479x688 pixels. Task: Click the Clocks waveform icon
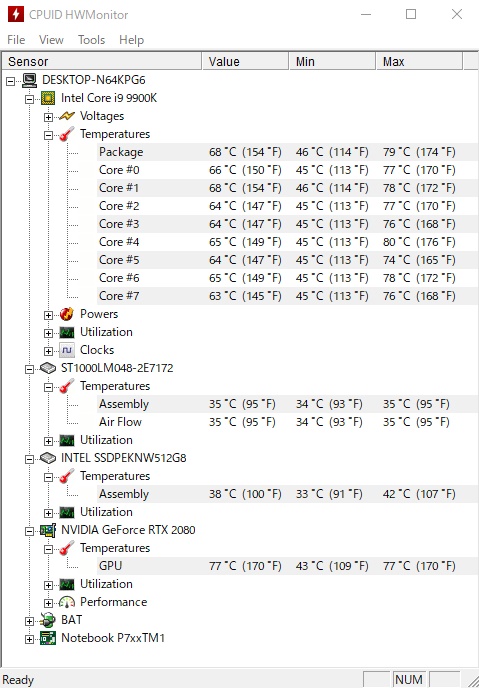pos(67,350)
